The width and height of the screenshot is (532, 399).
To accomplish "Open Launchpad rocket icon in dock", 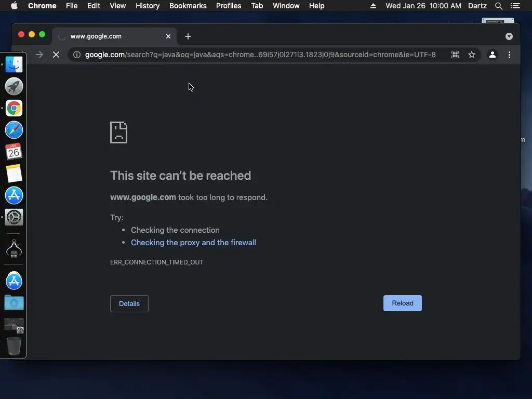I will (14, 86).
